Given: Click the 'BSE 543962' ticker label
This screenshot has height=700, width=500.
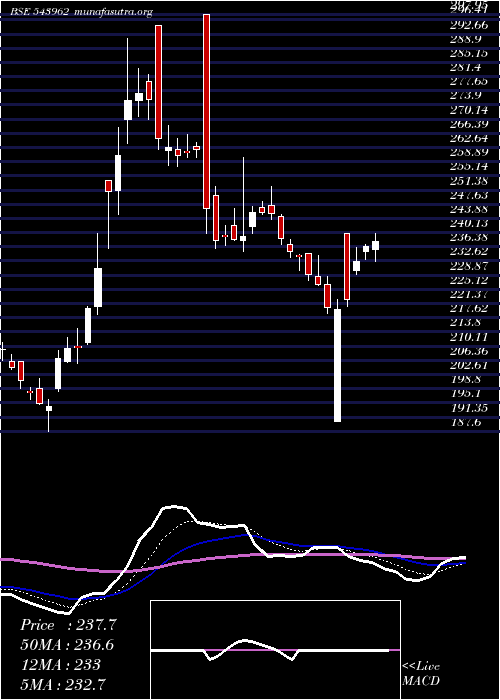Looking at the screenshot, I should 40,12.
